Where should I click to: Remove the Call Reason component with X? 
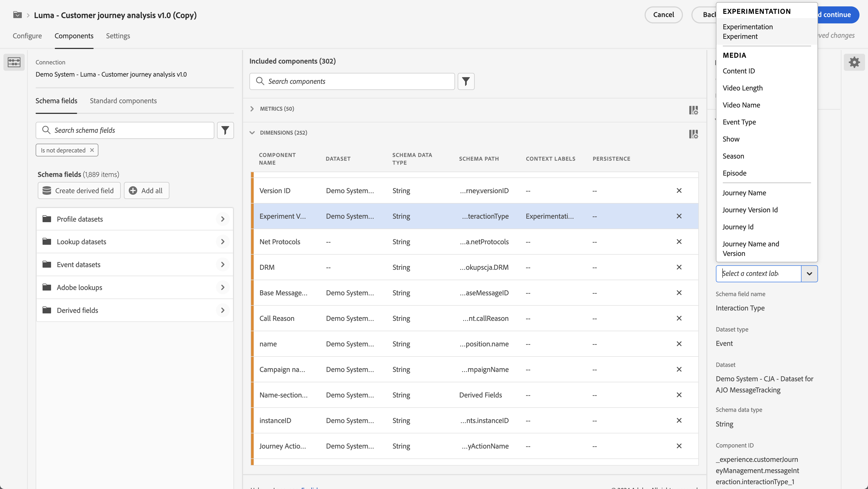click(x=679, y=318)
